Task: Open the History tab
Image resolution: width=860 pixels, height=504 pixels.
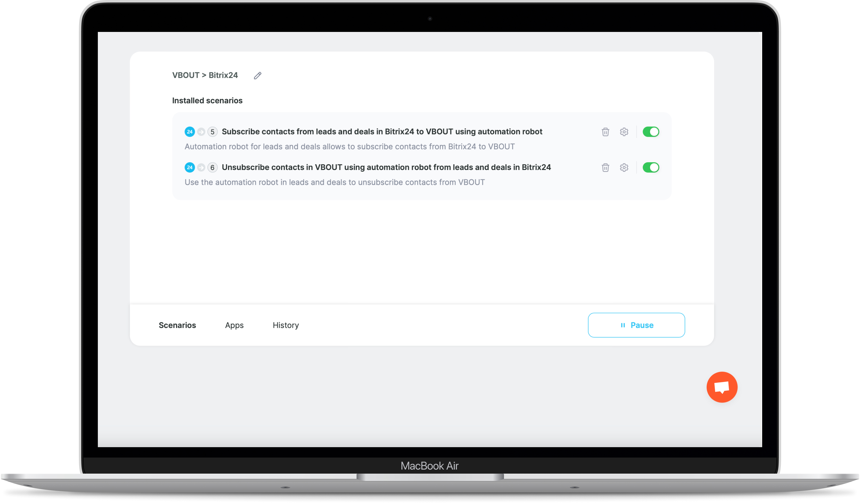Action: click(x=286, y=325)
